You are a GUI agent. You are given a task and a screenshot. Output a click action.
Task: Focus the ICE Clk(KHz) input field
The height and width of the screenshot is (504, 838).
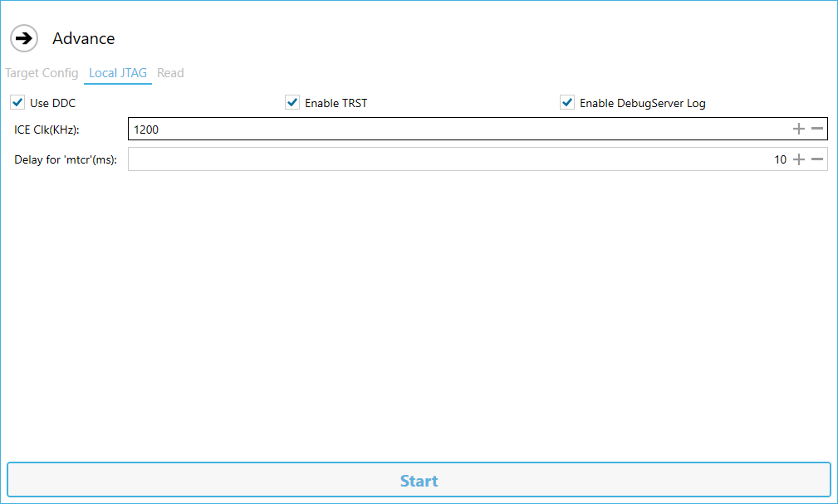coord(457,129)
